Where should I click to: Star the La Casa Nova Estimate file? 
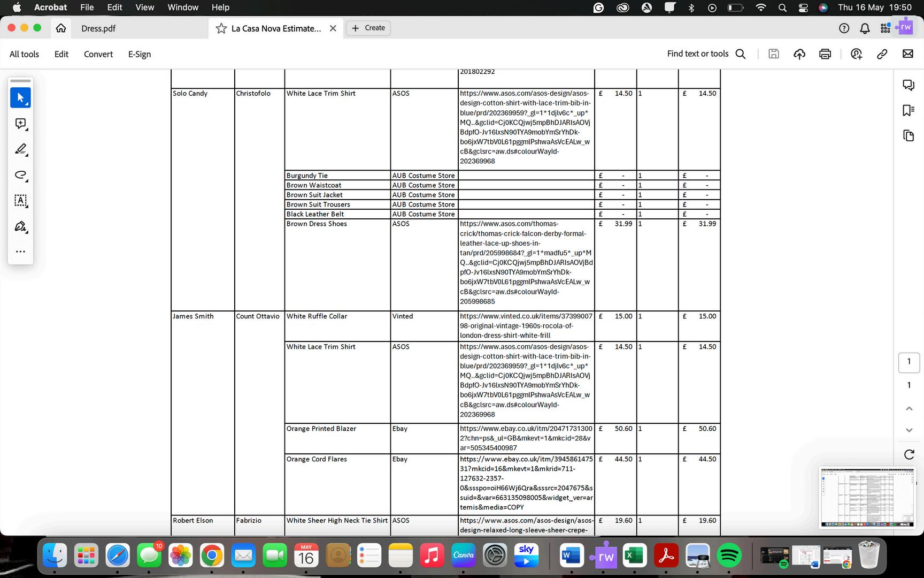click(x=221, y=28)
